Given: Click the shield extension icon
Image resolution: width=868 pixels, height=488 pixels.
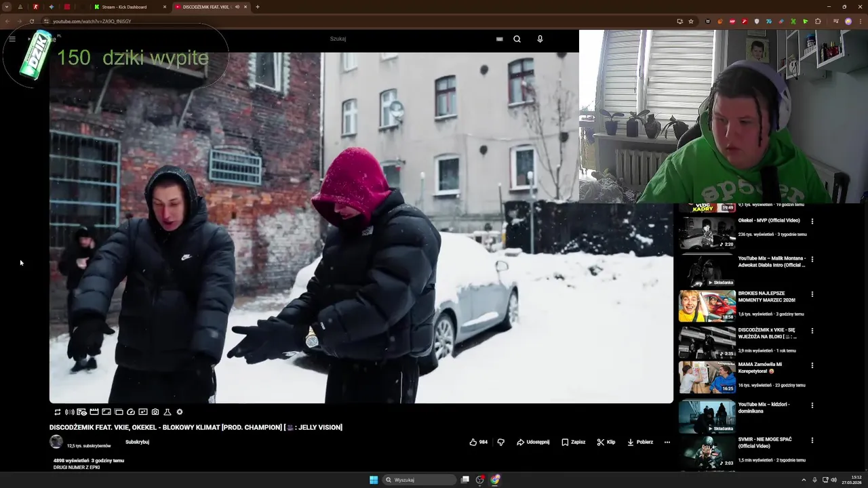Looking at the screenshot, I should [x=757, y=21].
